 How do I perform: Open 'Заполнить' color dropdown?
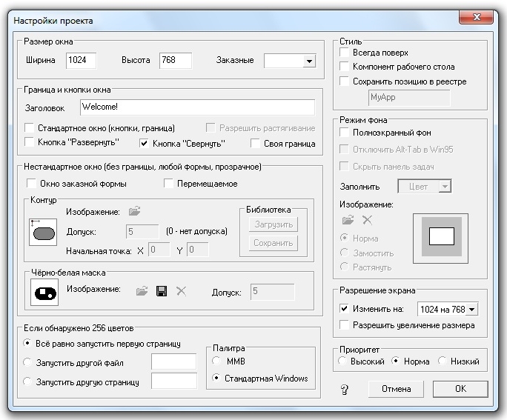coord(445,187)
